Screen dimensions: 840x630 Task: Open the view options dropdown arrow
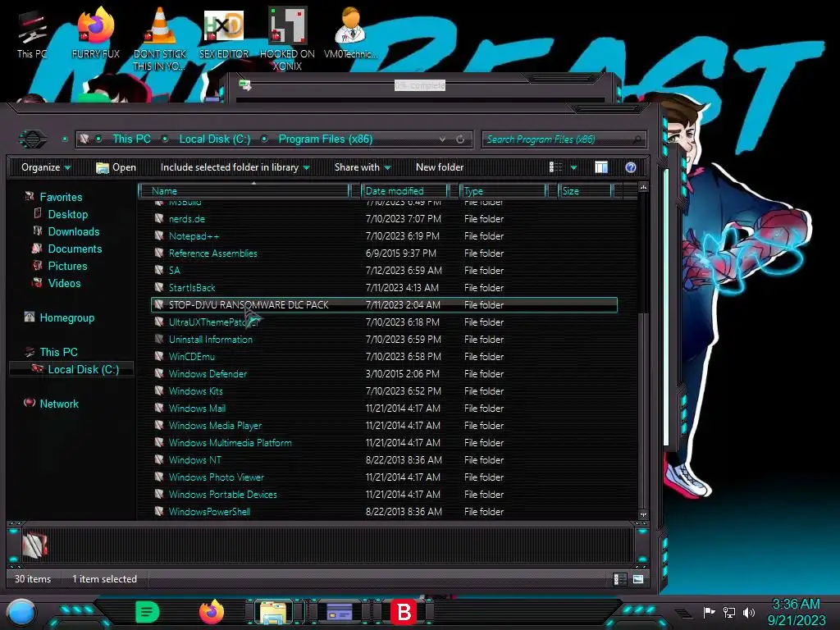coord(573,167)
